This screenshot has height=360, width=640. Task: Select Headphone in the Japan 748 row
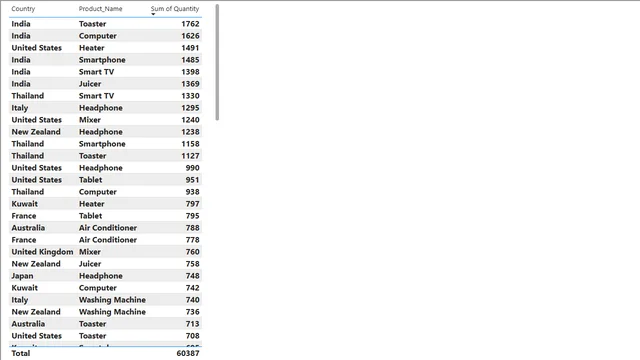pos(101,276)
